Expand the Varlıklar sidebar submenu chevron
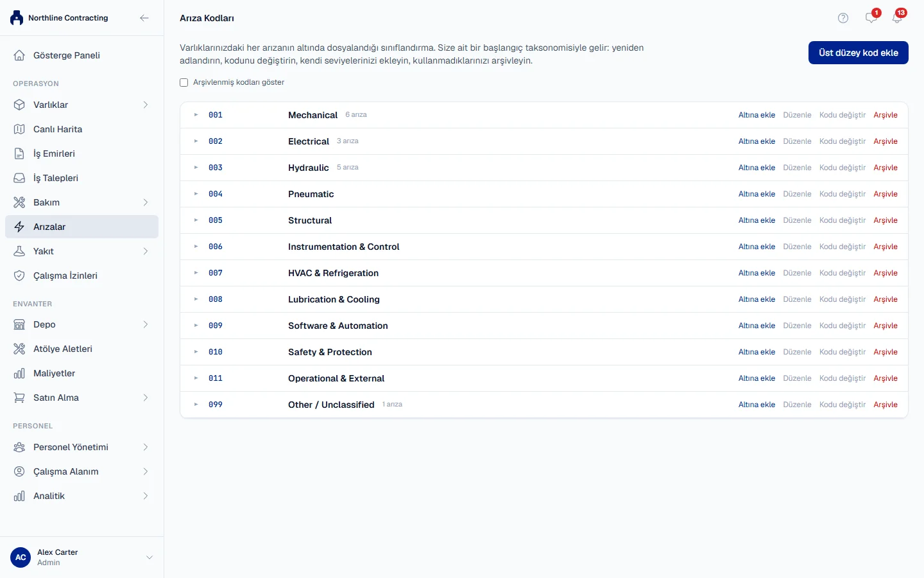Image resolution: width=924 pixels, height=578 pixels. point(146,105)
